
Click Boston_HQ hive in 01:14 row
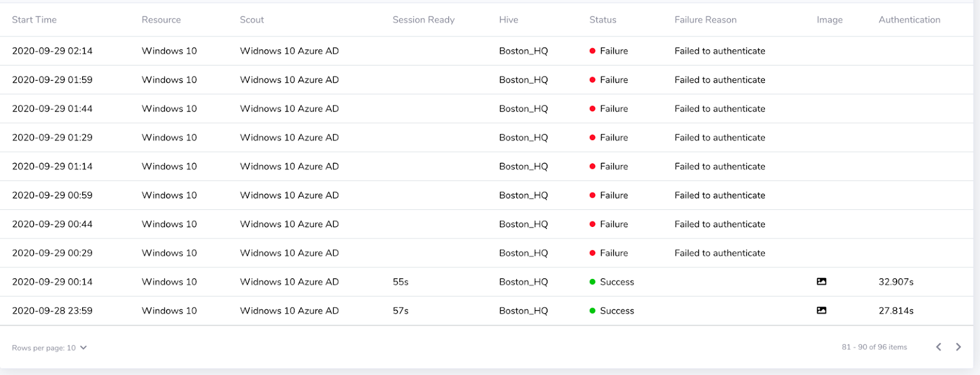523,166
